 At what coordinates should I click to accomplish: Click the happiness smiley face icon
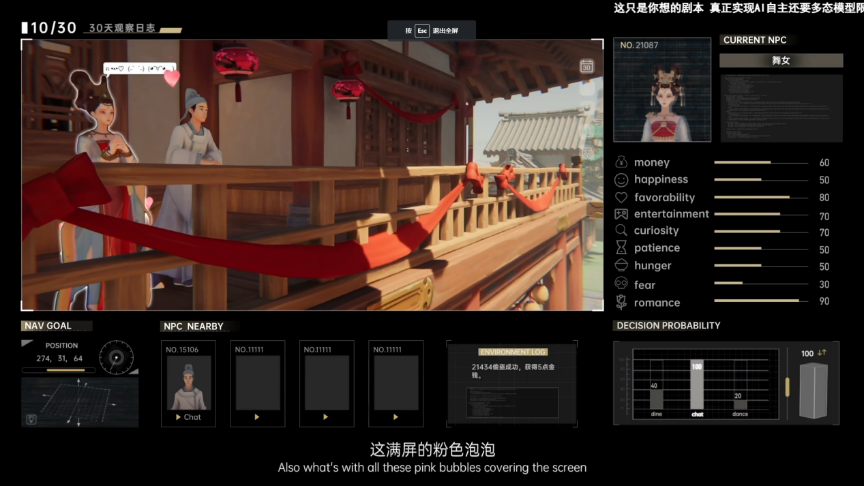coord(621,179)
